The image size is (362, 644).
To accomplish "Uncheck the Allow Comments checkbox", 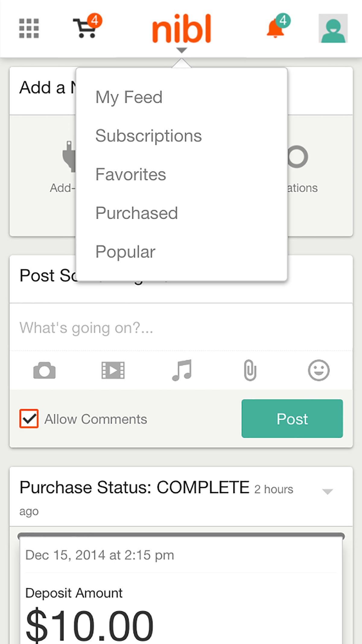I will point(29,419).
